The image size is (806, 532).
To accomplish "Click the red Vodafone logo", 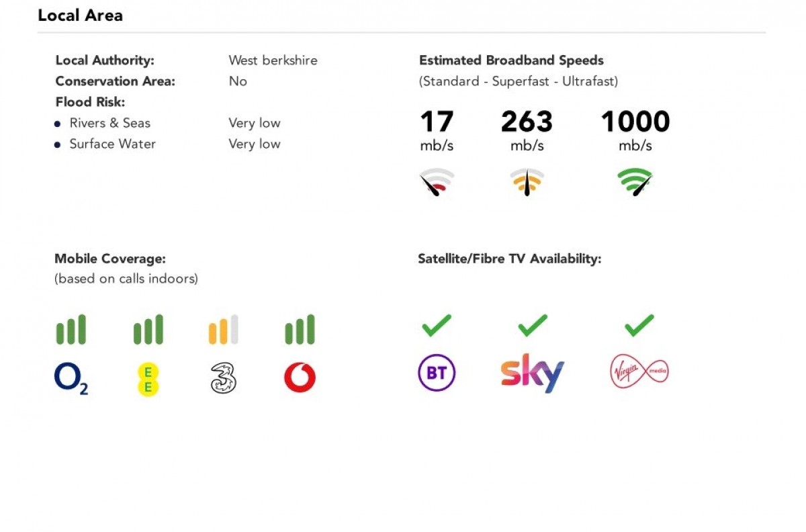I will click(x=300, y=379).
